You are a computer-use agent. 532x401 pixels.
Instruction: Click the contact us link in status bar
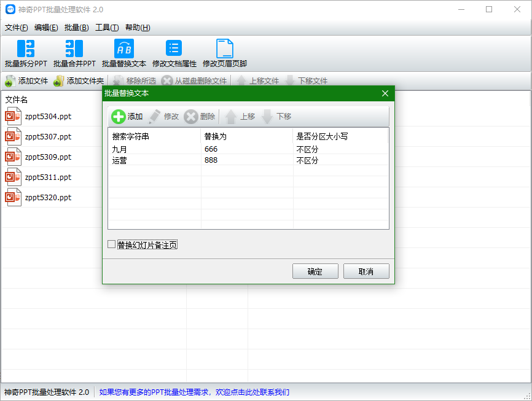194,392
